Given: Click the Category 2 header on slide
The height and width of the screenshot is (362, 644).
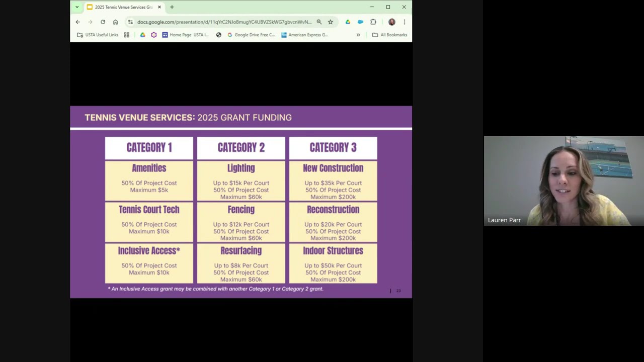Looking at the screenshot, I should [x=241, y=148].
